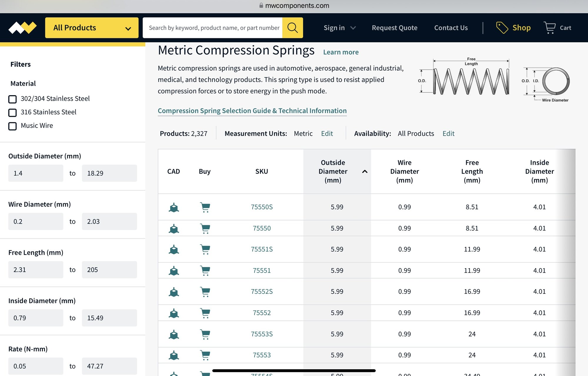
Task: Toggle Outside Diameter column sort arrow
Action: coord(365,172)
